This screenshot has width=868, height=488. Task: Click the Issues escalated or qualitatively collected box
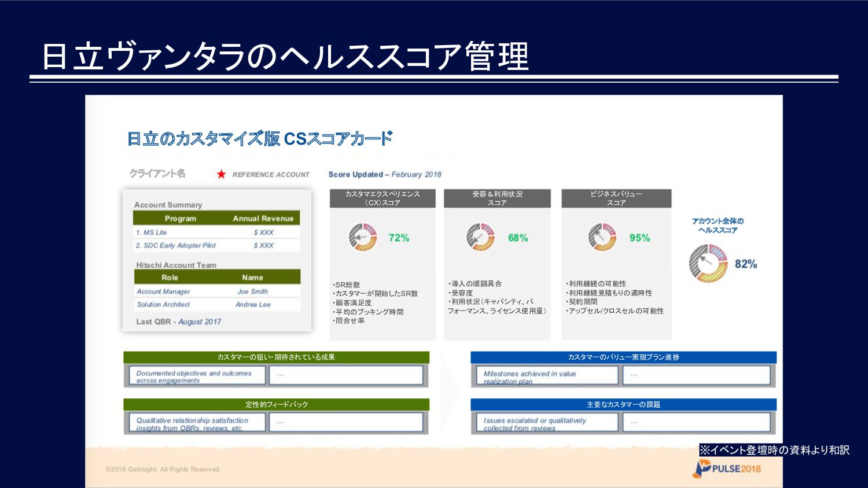pos(547,423)
